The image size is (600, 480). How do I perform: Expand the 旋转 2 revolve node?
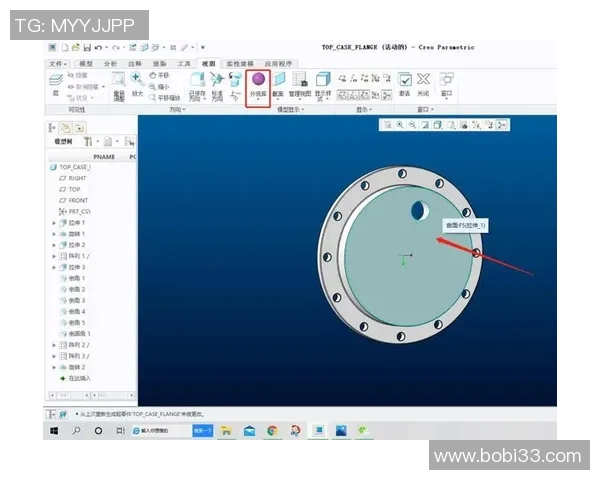point(54,367)
